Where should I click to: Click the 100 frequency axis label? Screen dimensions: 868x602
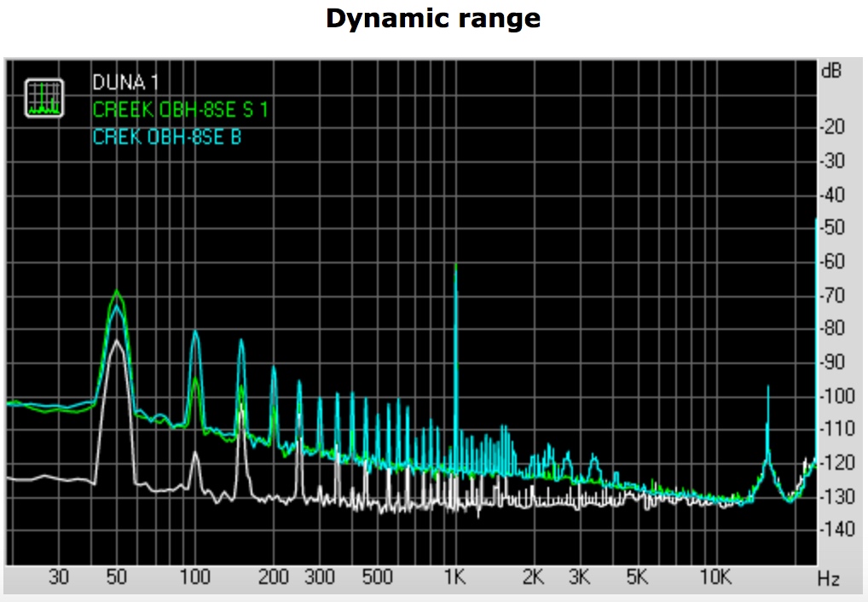[194, 577]
